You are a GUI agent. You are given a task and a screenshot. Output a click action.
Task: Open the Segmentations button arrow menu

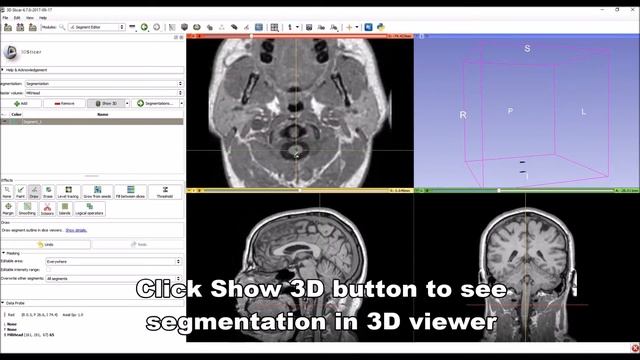(181, 104)
